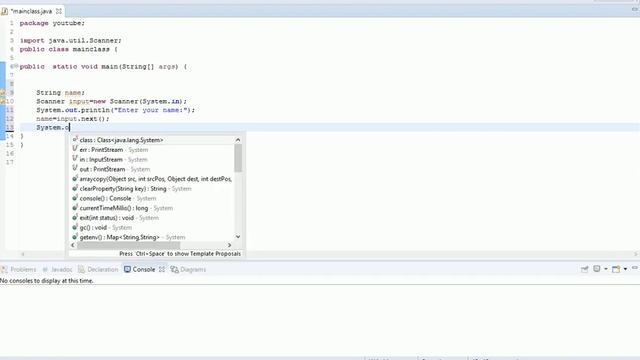Click the 'import java.util.Scanner;' line

tap(71, 40)
